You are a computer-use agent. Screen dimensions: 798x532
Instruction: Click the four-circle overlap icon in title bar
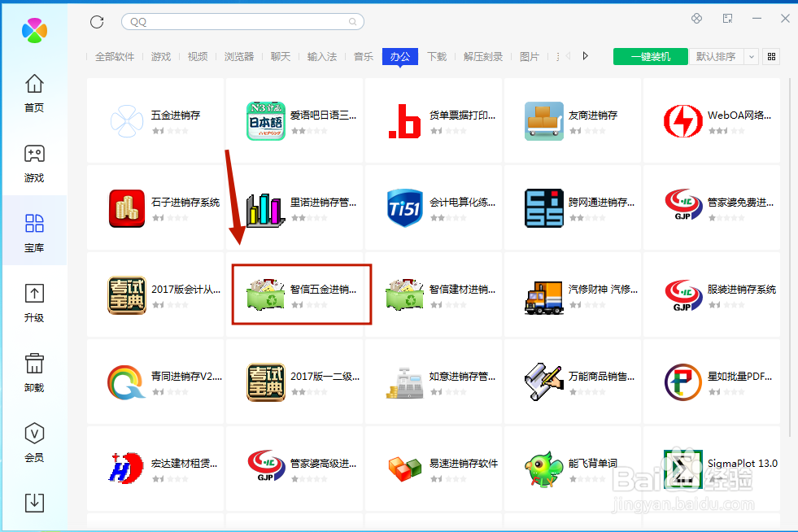[696, 17]
